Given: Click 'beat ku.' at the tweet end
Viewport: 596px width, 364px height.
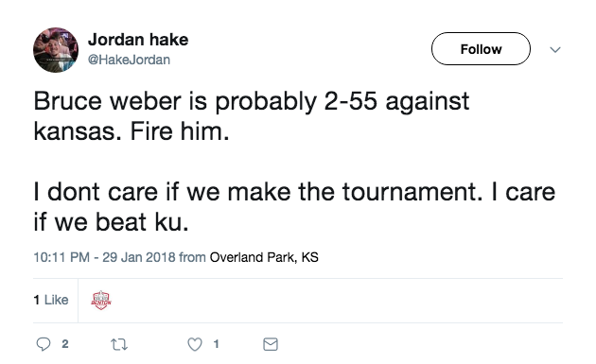Looking at the screenshot, I should click(x=142, y=222).
